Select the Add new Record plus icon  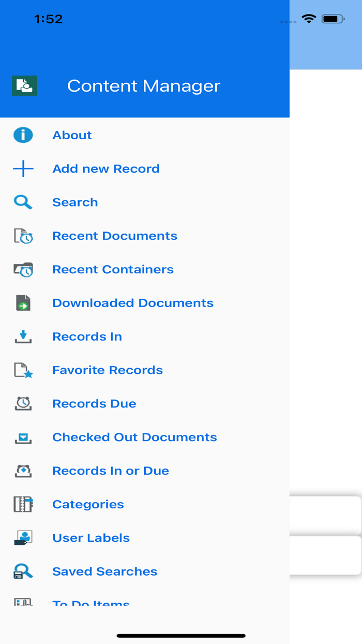[x=23, y=168]
